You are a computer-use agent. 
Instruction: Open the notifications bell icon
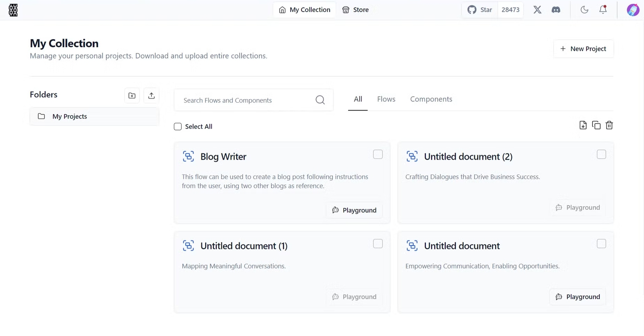[x=603, y=10]
